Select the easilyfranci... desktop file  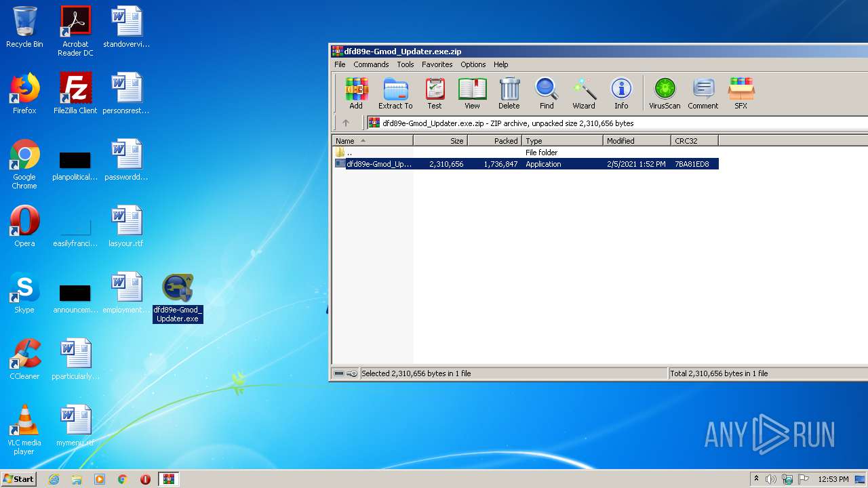75,232
